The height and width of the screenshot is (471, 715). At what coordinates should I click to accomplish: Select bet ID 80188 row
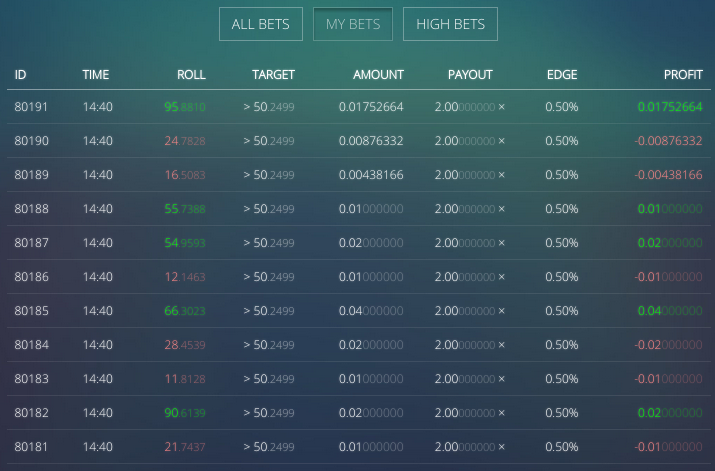pyautogui.click(x=358, y=209)
